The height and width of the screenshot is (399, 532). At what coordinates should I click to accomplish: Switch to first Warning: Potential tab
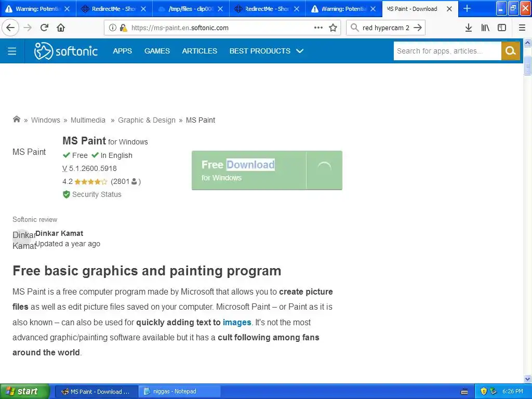click(38, 9)
